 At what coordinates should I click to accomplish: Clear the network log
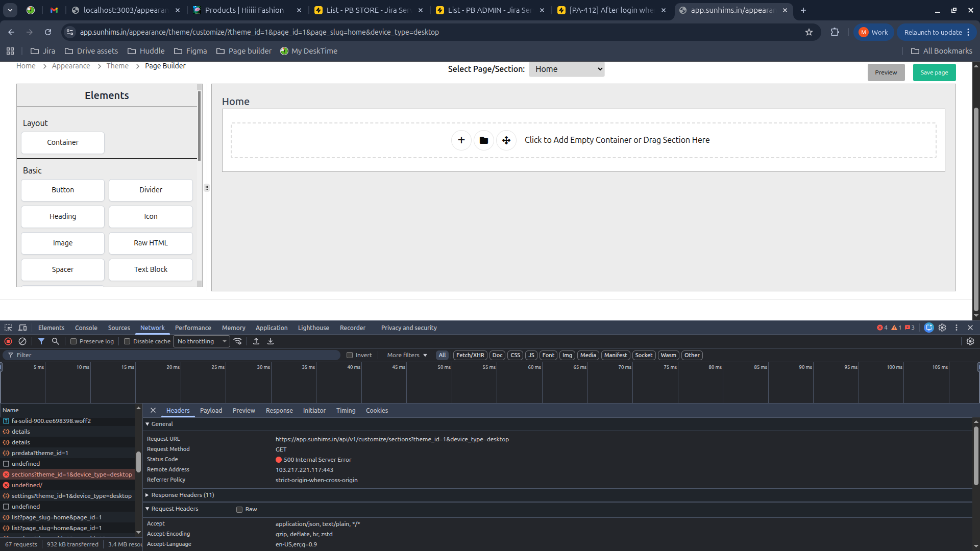click(22, 341)
